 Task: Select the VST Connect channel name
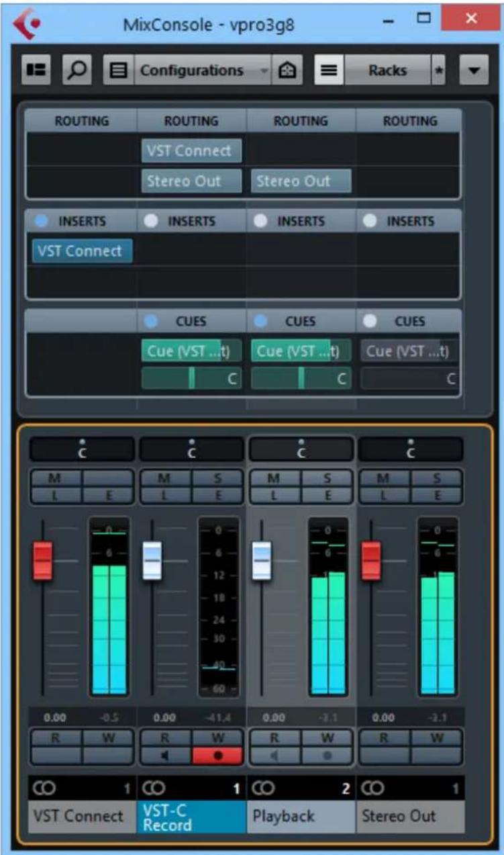tap(82, 817)
